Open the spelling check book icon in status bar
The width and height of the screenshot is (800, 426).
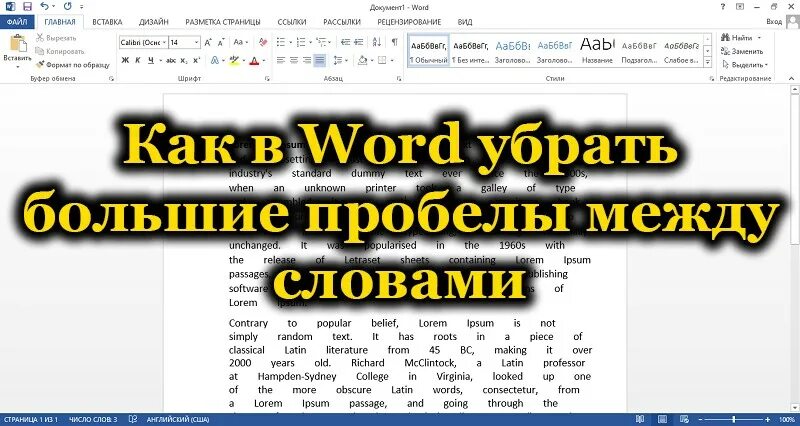coord(133,419)
